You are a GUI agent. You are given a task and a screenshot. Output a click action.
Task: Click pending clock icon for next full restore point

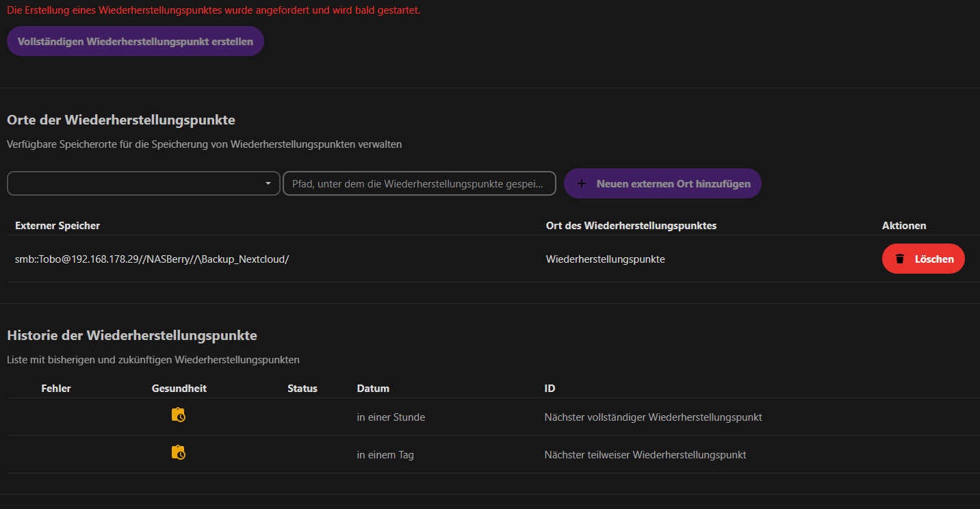(x=178, y=415)
